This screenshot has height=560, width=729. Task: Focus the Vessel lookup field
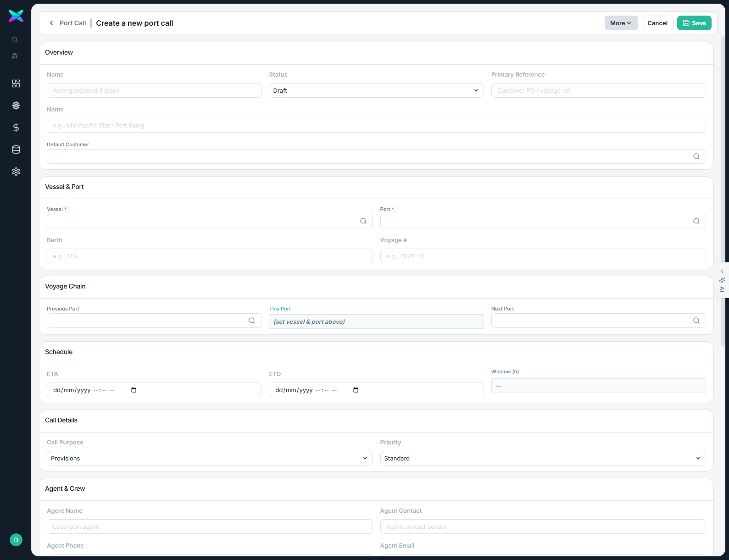[x=210, y=221]
